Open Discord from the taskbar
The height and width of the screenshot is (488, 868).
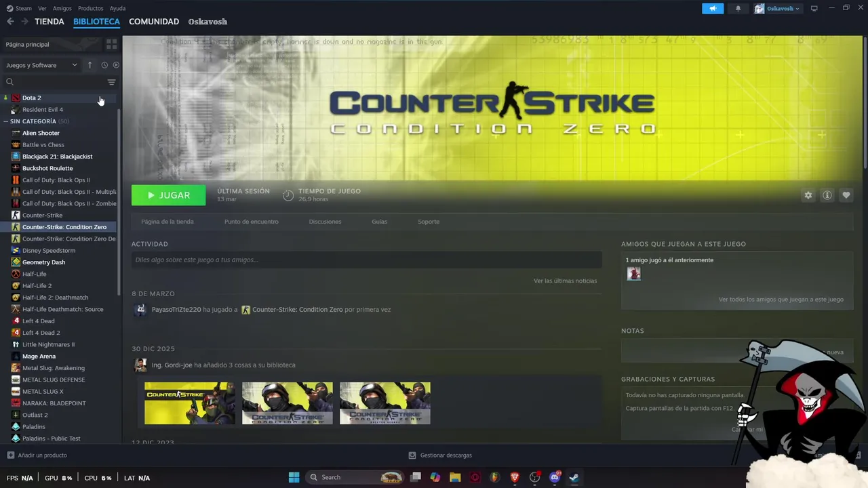click(555, 477)
